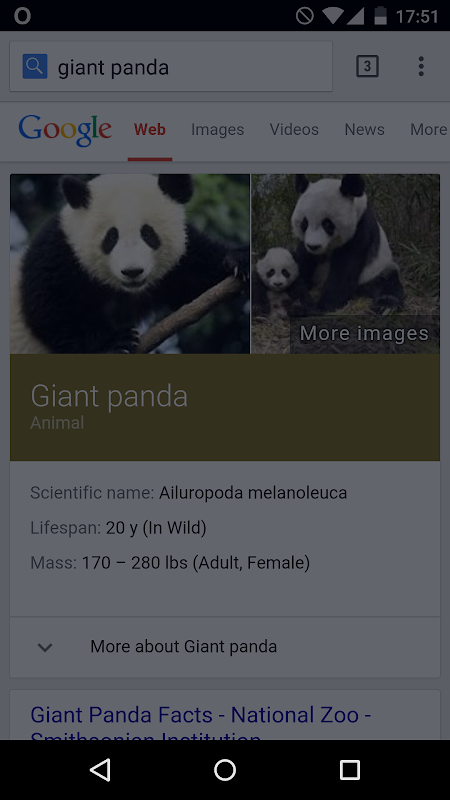Tap the blue search magnifier icon
The image size is (450, 800).
click(35, 66)
